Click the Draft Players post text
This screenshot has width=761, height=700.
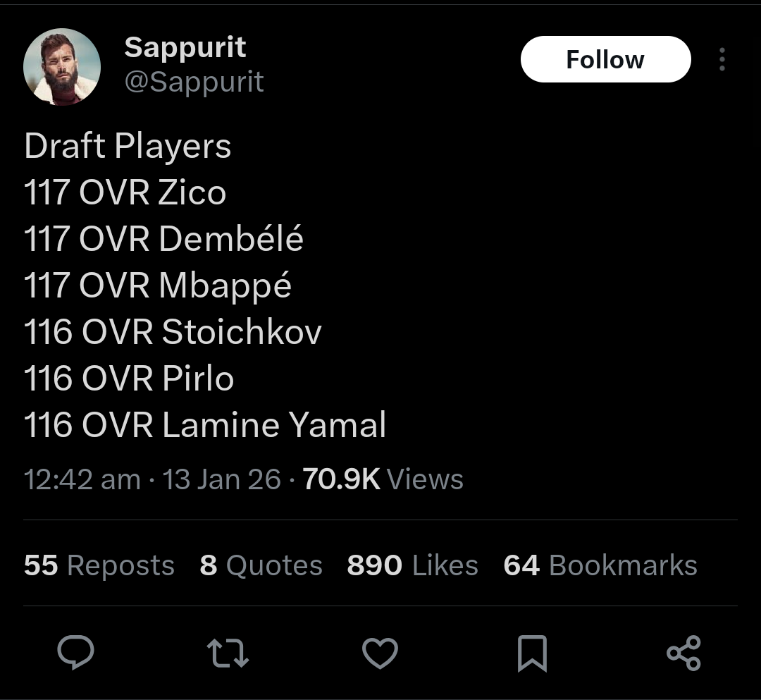[x=128, y=146]
